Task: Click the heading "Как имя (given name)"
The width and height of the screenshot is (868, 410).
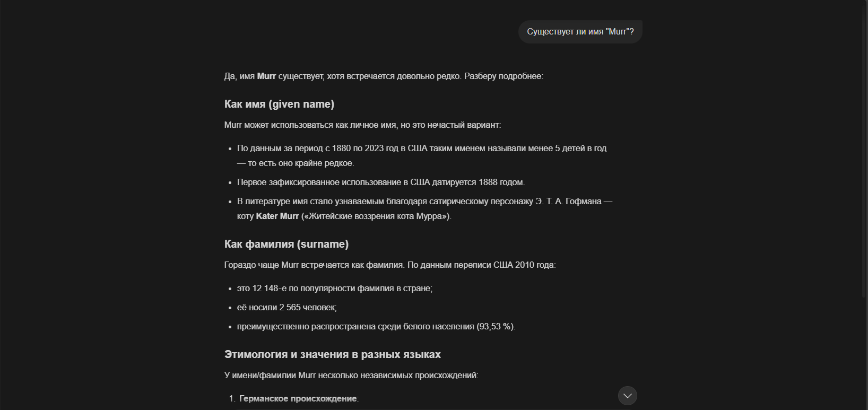Action: coord(279,104)
